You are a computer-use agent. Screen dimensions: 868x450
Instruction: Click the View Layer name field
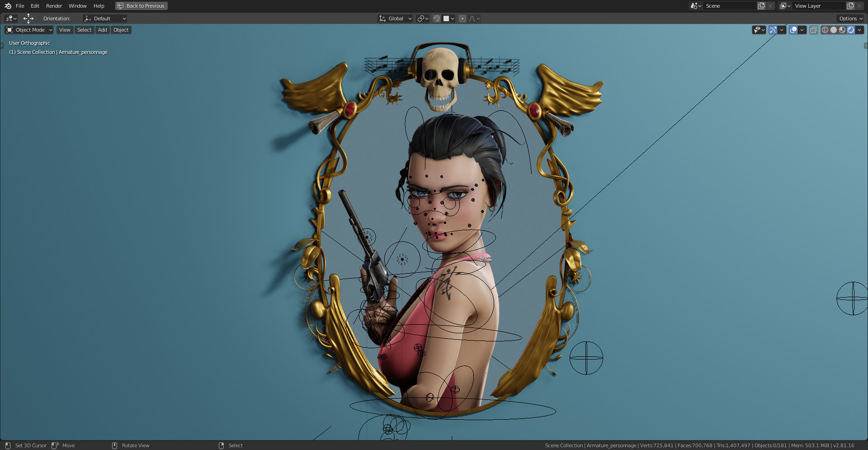(x=819, y=6)
